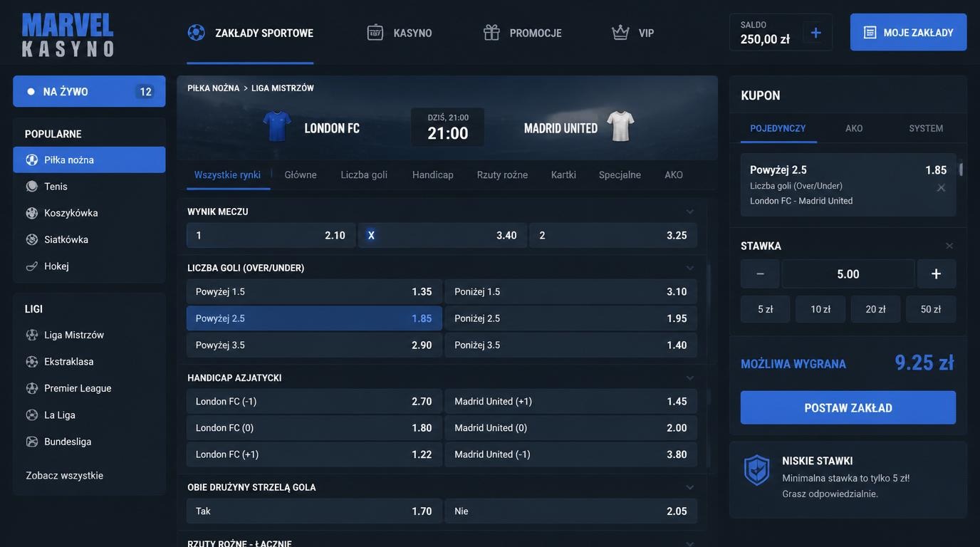The height and width of the screenshot is (547, 980).
Task: Pick draw X at odds 3.40
Action: click(x=442, y=235)
